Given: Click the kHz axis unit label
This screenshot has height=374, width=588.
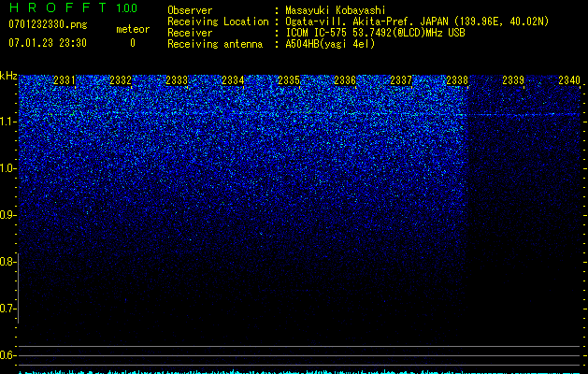Looking at the screenshot, I should (8, 76).
